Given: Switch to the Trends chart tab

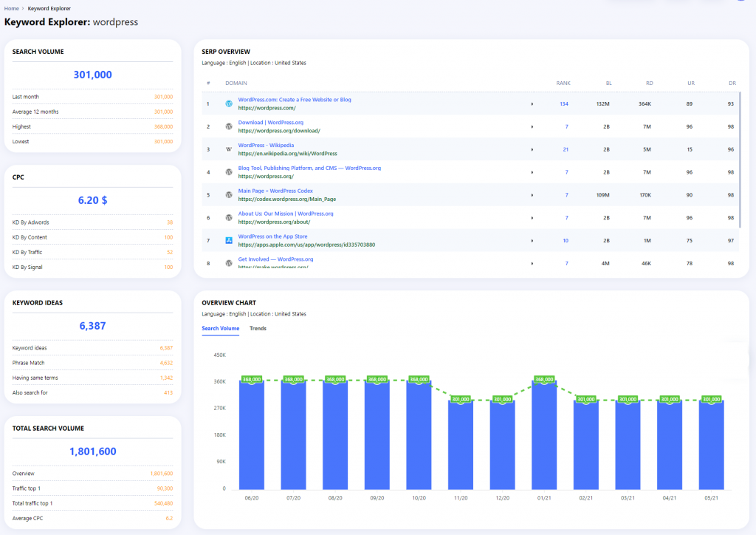Looking at the screenshot, I should coord(258,329).
